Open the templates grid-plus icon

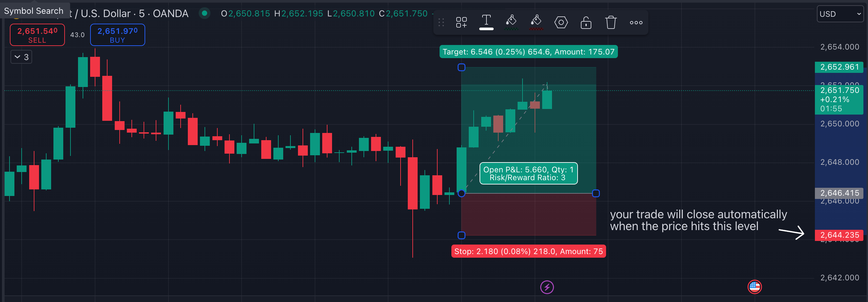click(x=461, y=23)
